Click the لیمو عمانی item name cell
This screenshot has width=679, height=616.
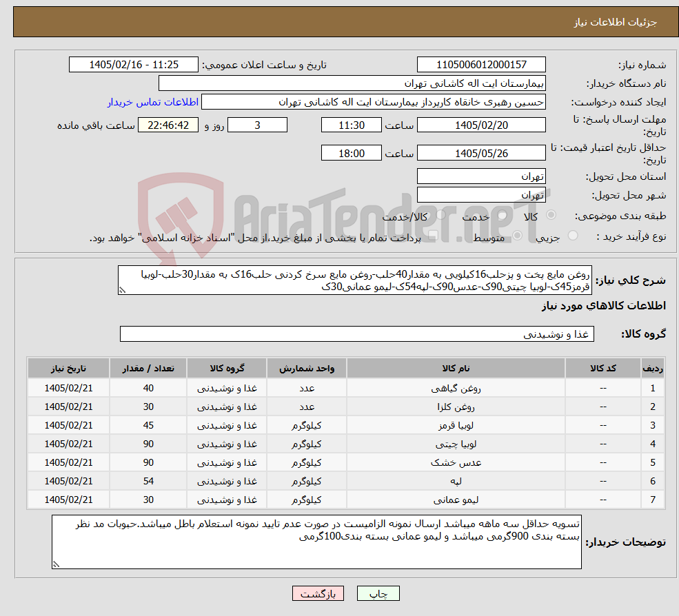pos(456,500)
